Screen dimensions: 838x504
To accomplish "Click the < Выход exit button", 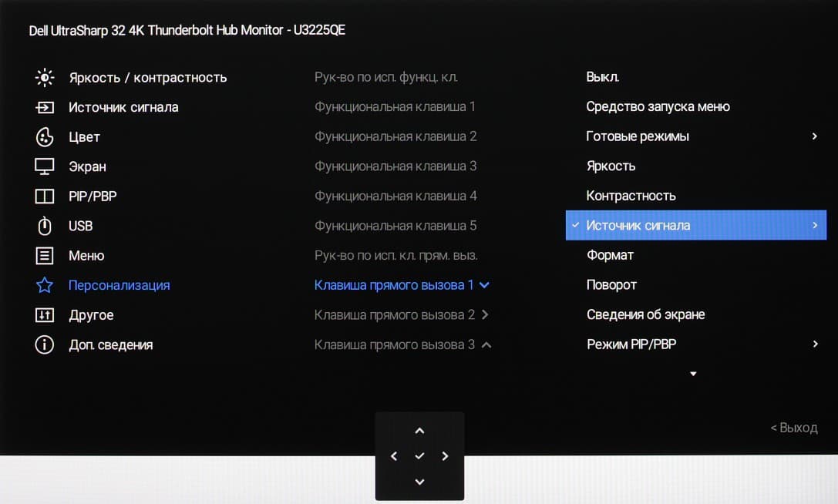I will 793,428.
